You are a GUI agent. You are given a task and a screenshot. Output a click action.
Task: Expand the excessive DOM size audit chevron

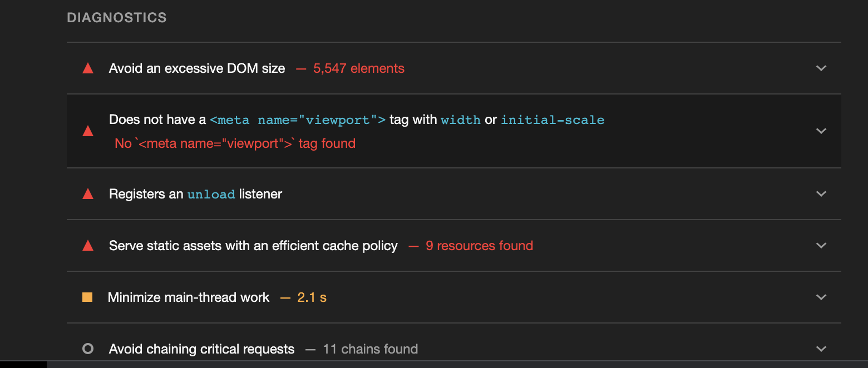(x=821, y=68)
